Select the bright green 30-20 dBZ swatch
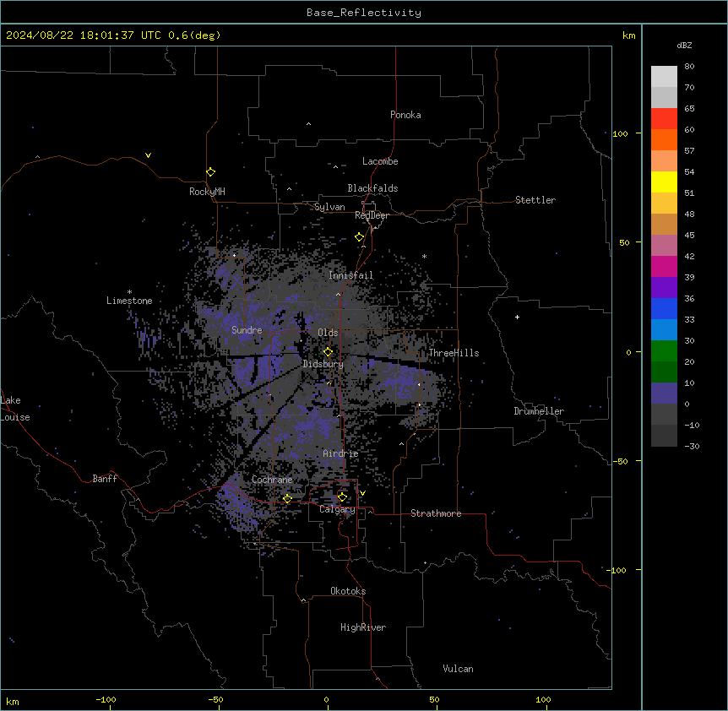Image resolution: width=728 pixels, height=711 pixels. click(x=664, y=351)
